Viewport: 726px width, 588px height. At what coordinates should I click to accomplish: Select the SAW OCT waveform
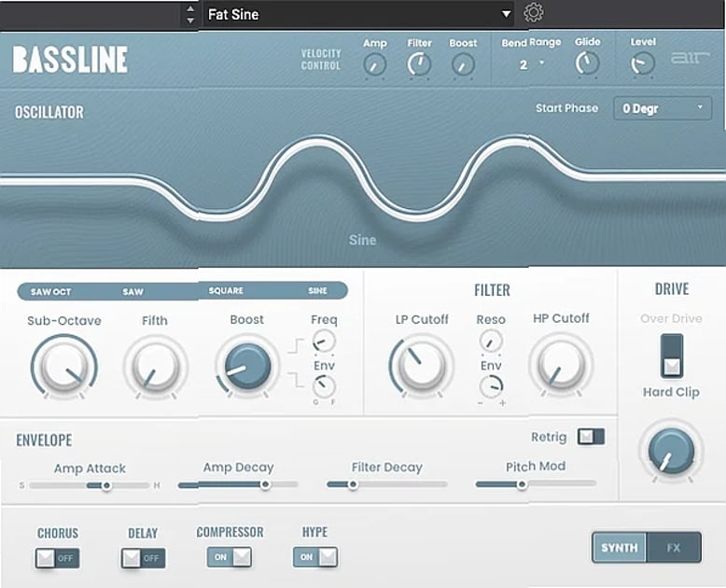pyautogui.click(x=51, y=292)
